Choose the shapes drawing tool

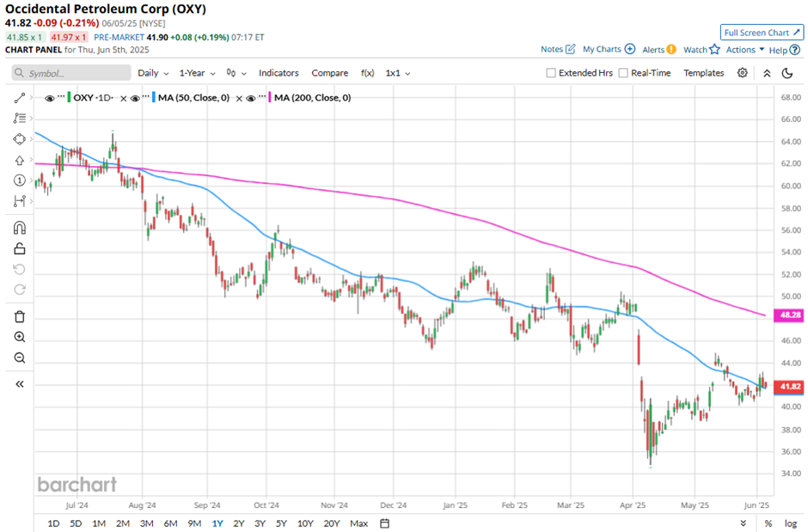click(20, 139)
